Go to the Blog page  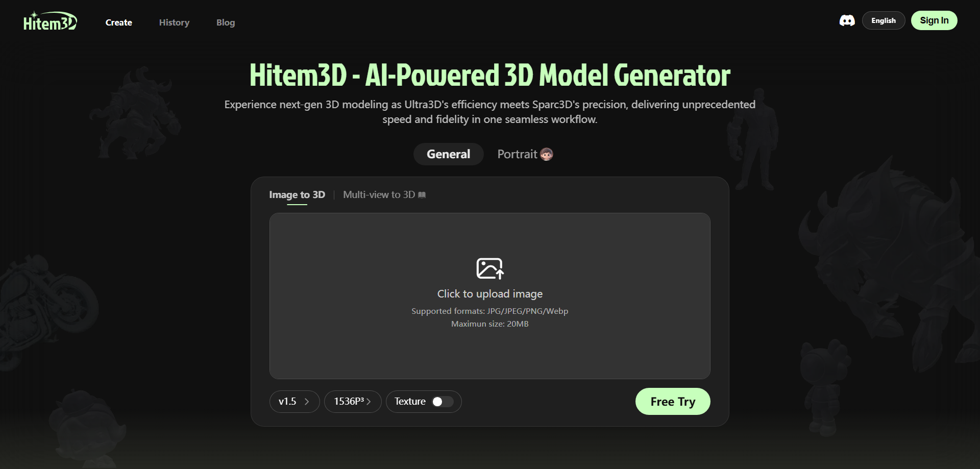[x=225, y=22]
